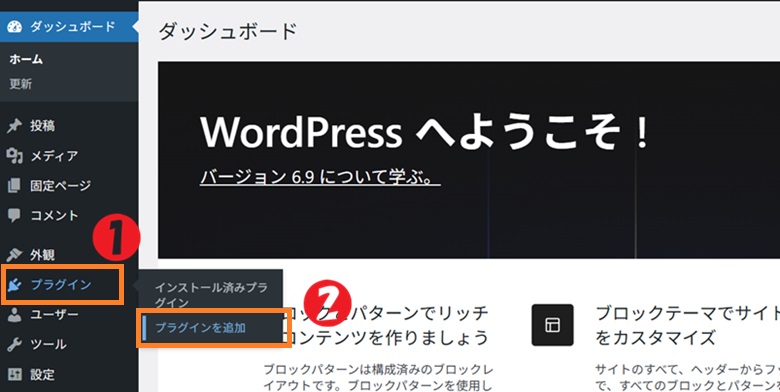Follow the バージョン 6.9 について学ぶ link
780x392 pixels.
click(x=320, y=177)
